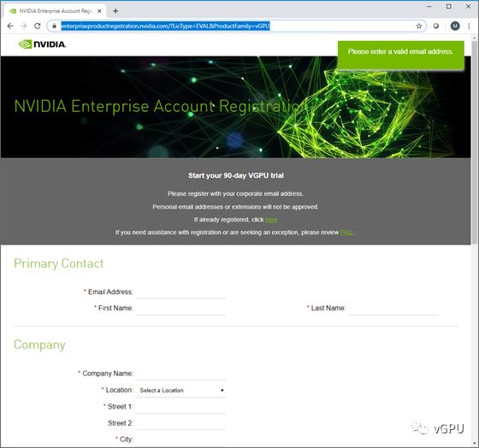Open the M profile avatar
Viewport: 479px width, 448px height.
coord(455,26)
